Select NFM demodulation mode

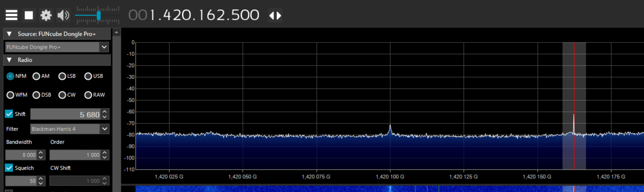click(x=10, y=76)
